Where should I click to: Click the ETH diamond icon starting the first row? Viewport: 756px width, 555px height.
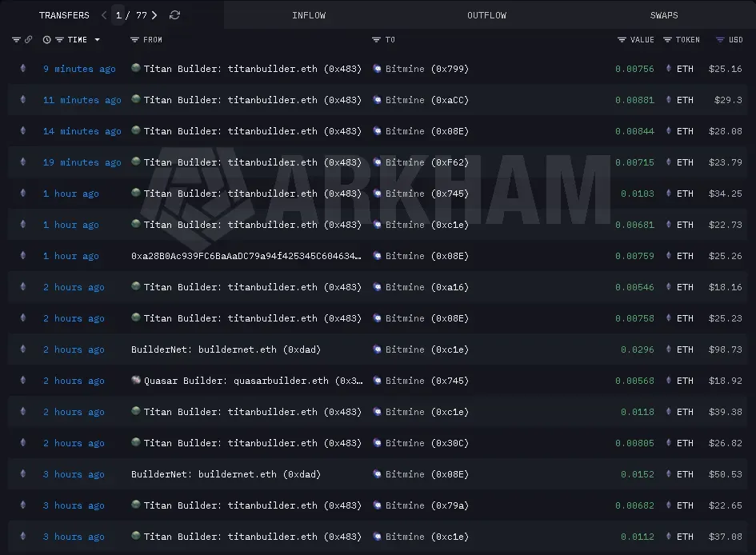point(22,69)
